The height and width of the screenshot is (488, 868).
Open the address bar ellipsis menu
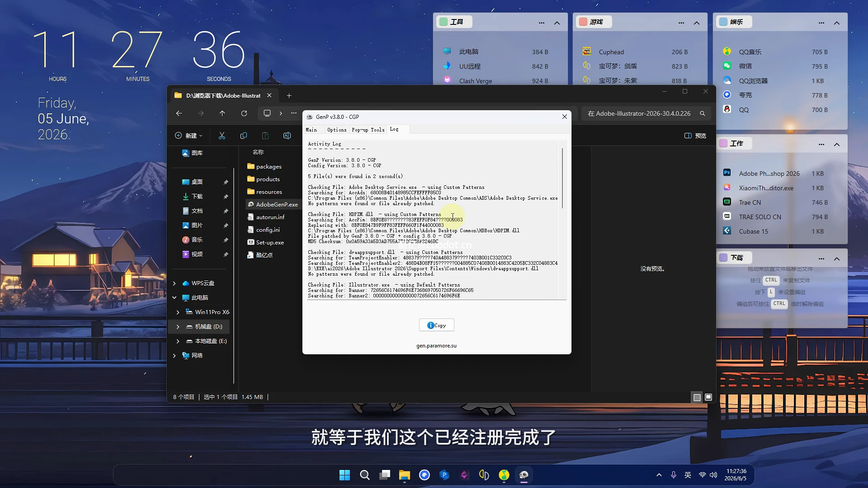click(294, 113)
